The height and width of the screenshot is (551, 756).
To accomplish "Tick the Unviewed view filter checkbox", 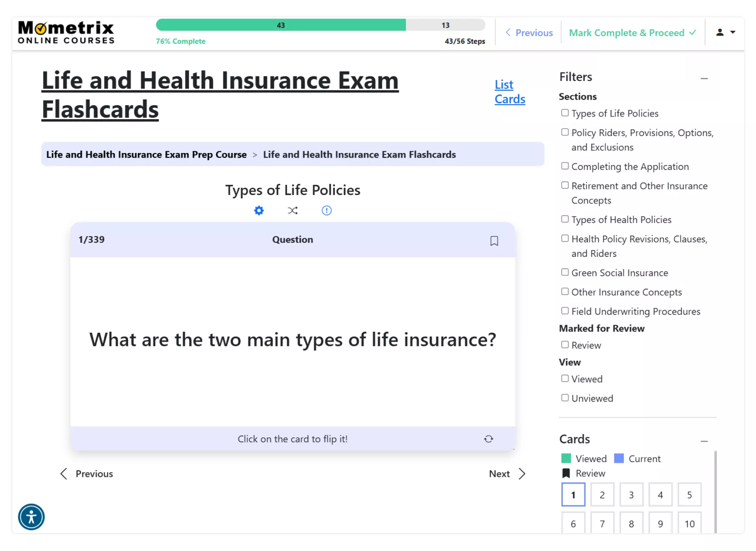I will coord(564,398).
